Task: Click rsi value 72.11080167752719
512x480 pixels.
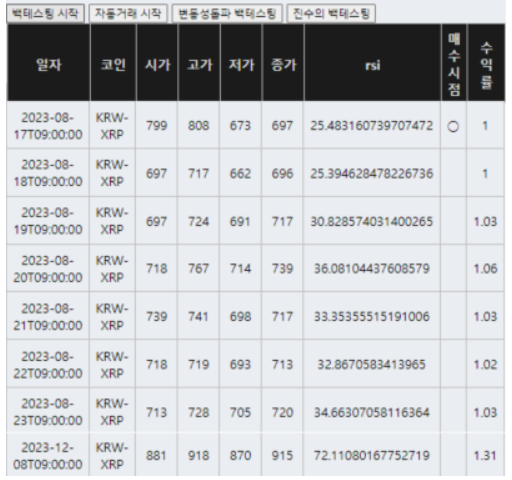Action: point(372,455)
